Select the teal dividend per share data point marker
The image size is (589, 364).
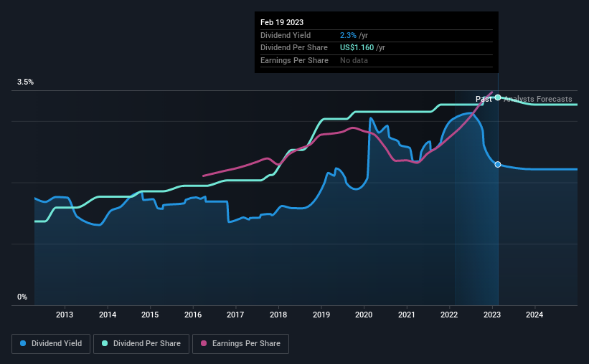pos(498,97)
